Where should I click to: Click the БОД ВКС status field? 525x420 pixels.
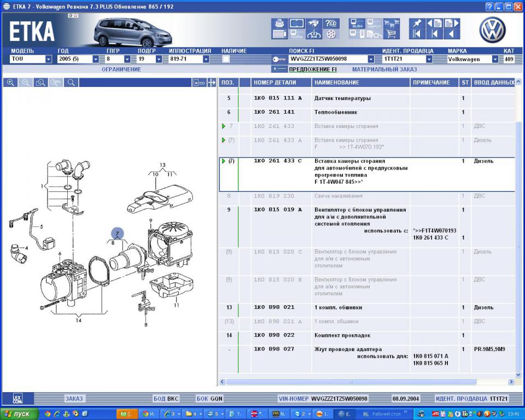166,399
